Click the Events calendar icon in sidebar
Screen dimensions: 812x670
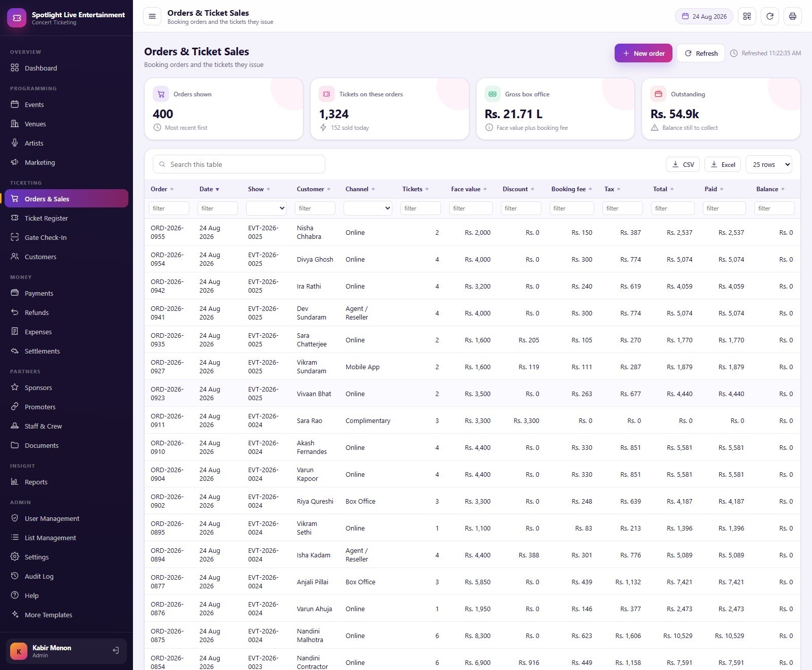point(15,104)
